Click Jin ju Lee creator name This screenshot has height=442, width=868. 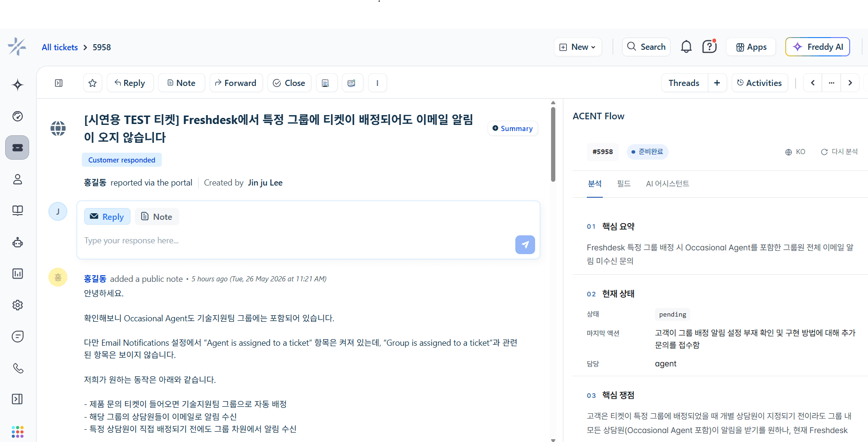coord(265,183)
